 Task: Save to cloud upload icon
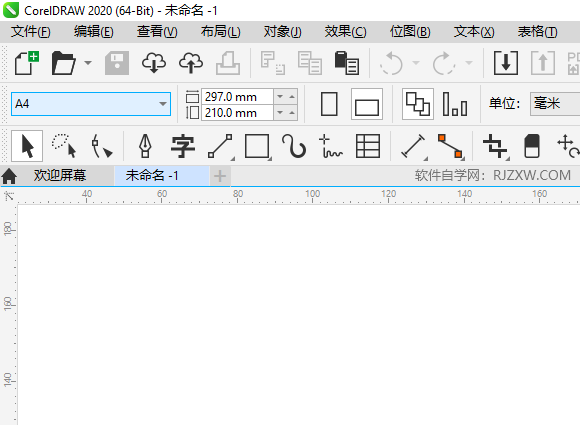tap(191, 63)
